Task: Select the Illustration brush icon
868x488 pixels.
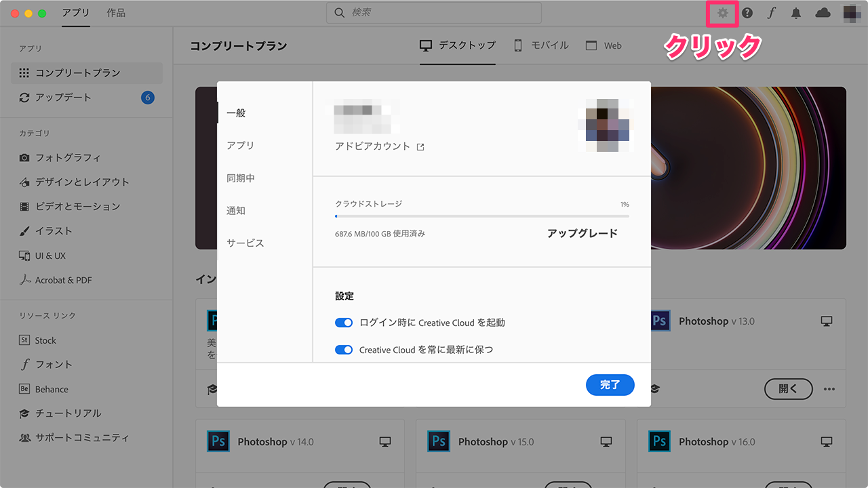Action: click(x=24, y=231)
